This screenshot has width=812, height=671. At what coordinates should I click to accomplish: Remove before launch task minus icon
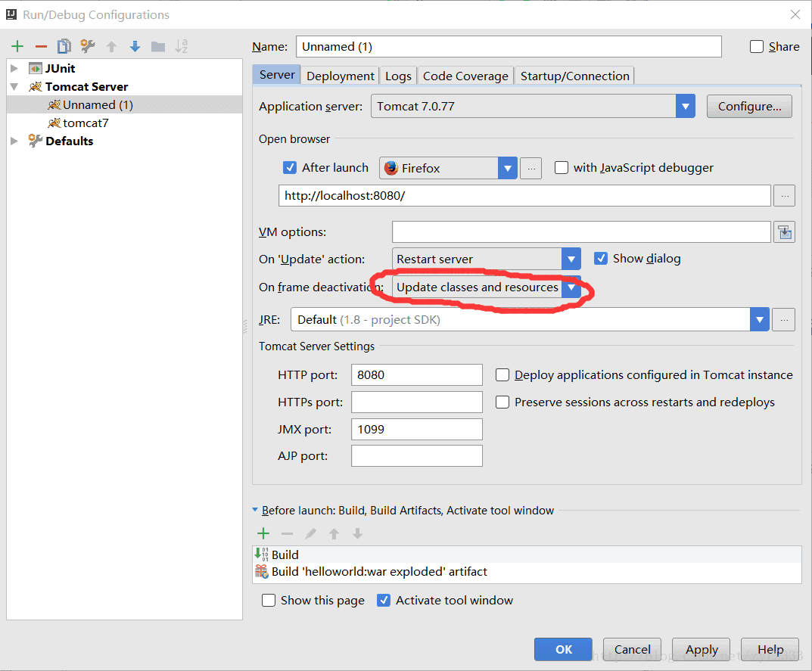click(x=287, y=533)
